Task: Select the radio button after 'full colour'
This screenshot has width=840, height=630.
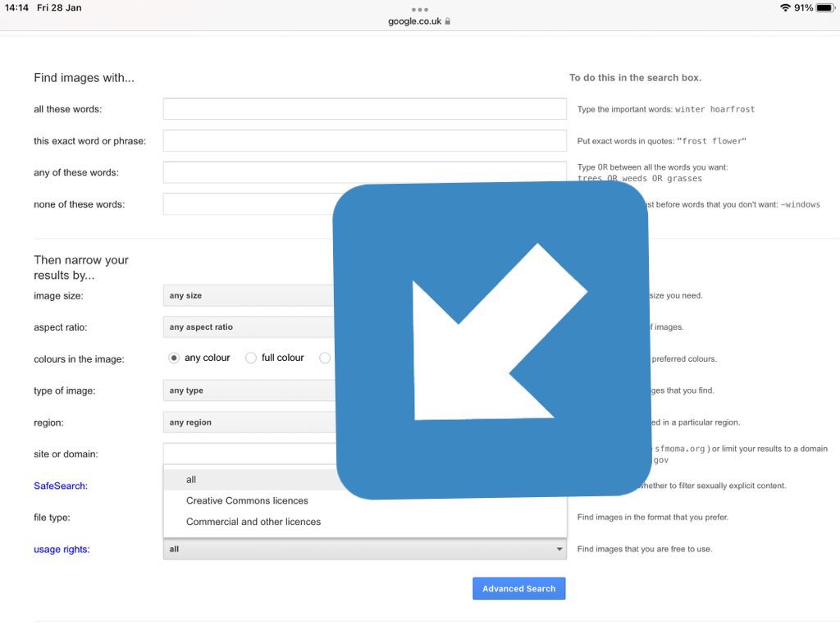Action: [325, 358]
